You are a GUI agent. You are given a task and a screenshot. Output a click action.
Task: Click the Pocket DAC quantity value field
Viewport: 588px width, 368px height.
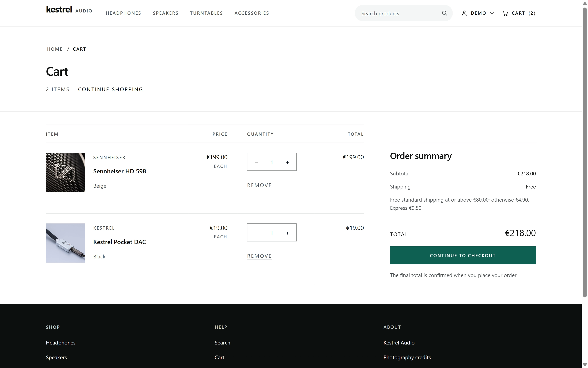pos(272,233)
